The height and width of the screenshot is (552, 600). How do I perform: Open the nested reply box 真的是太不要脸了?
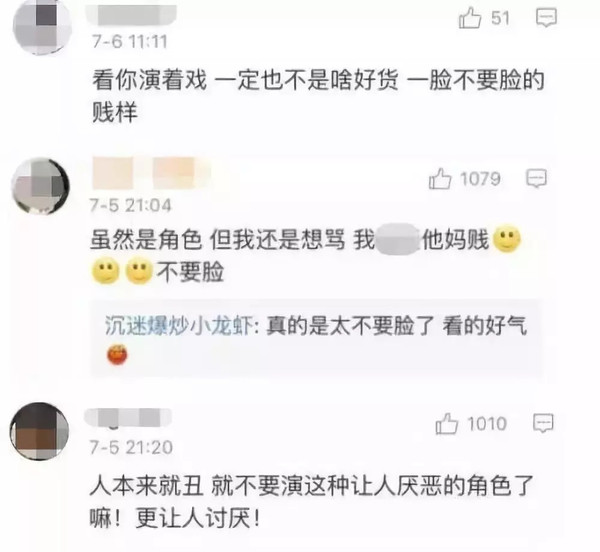tap(316, 338)
